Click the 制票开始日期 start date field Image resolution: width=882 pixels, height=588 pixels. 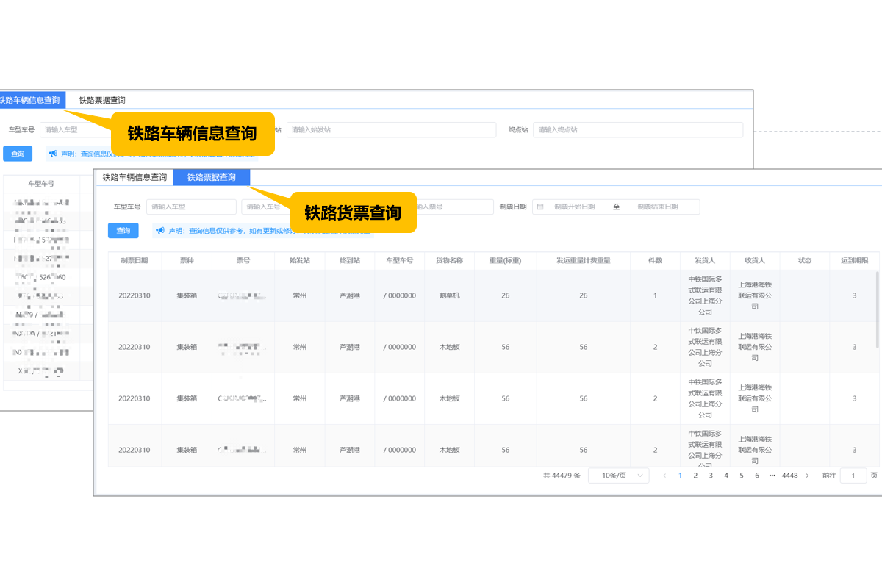[x=575, y=207]
